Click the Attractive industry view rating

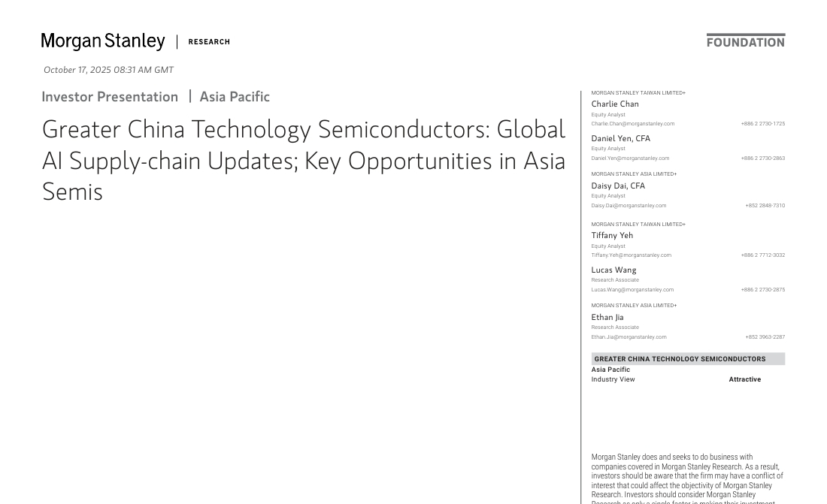(x=744, y=379)
